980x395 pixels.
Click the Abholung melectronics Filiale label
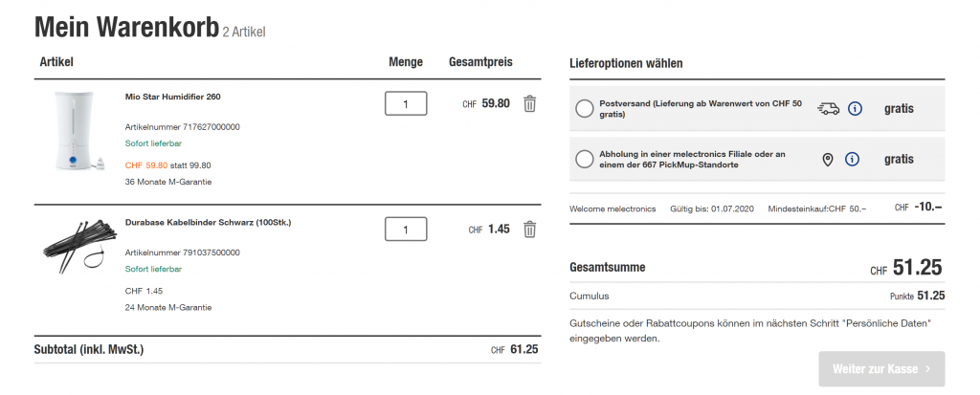[x=692, y=159]
